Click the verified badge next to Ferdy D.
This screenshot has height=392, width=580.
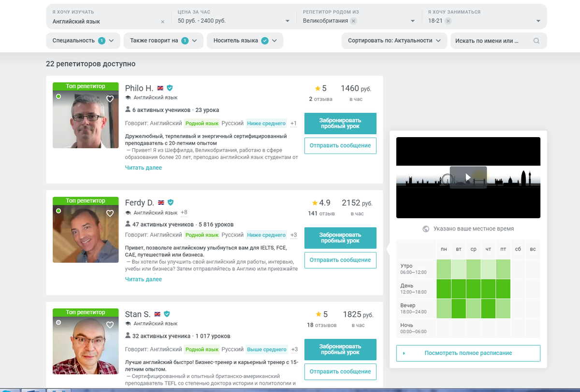(x=171, y=202)
